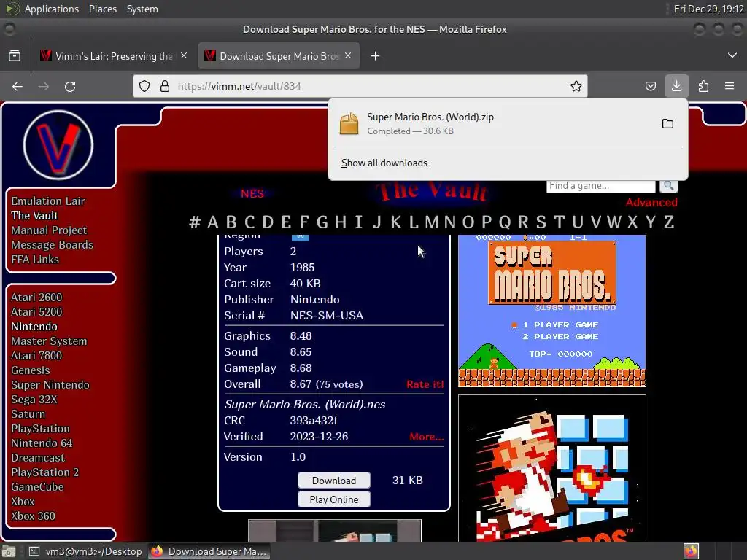The width and height of the screenshot is (747, 560).
Task: Select Nintendo 64 system
Action: 42,443
